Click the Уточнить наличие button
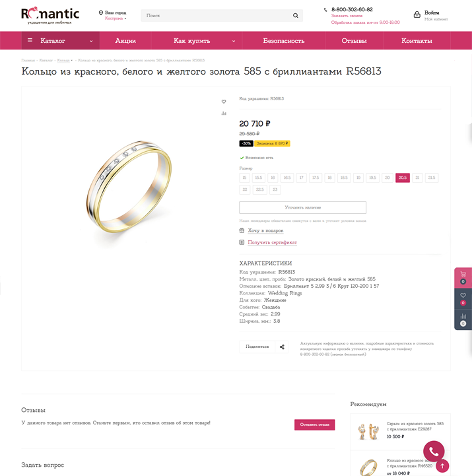472x476 pixels. point(302,207)
